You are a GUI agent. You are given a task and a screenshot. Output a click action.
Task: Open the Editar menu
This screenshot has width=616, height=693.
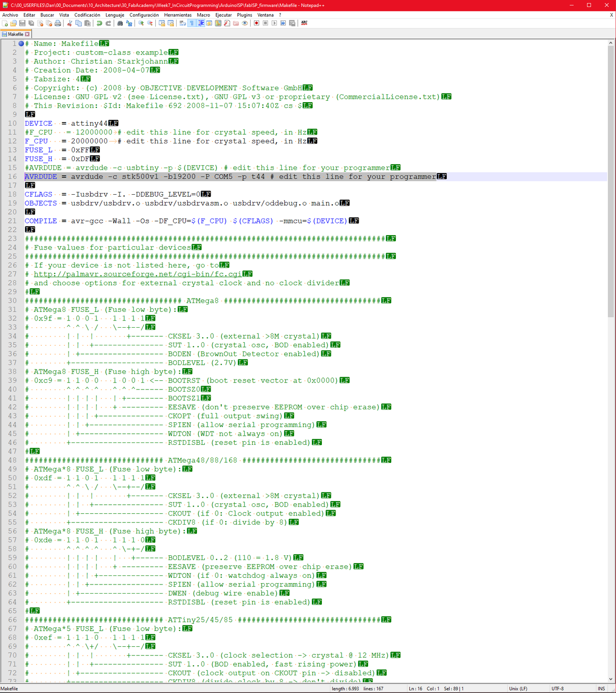point(29,15)
